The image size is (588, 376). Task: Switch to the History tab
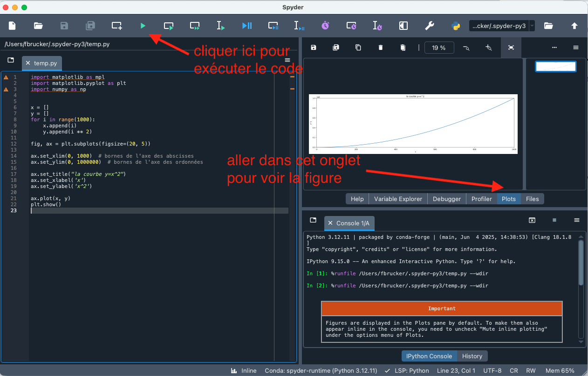[472, 356]
